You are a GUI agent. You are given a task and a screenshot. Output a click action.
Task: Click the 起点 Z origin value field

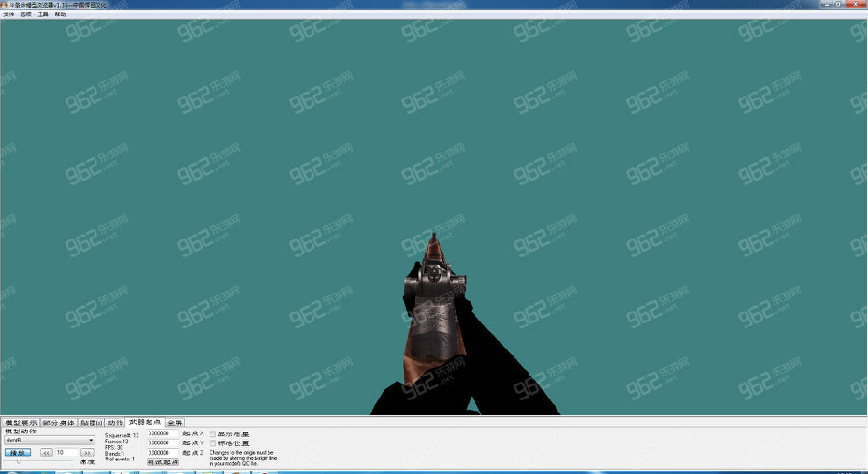163,453
